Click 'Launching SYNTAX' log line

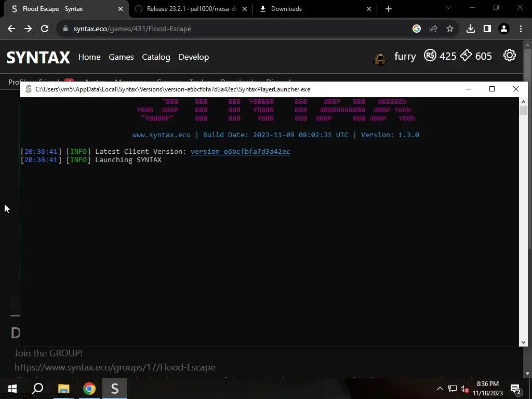tap(128, 159)
